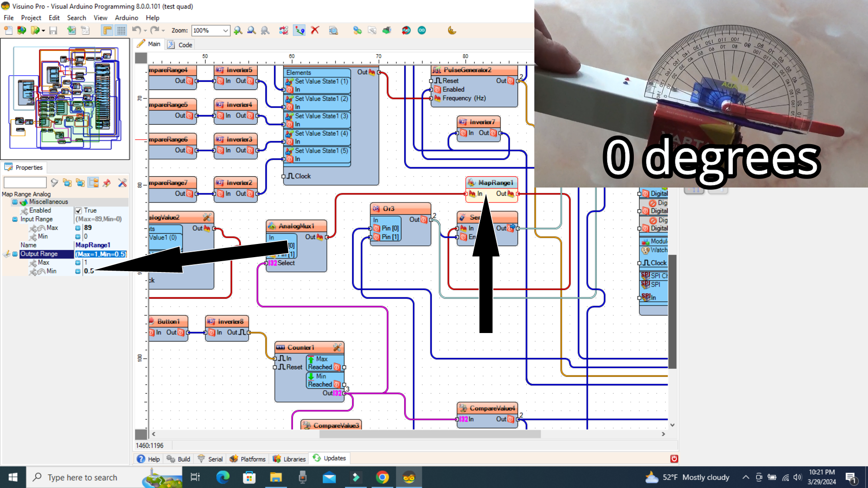This screenshot has width=868, height=488.
Task: Click the Redo arrow icon
Action: click(155, 30)
